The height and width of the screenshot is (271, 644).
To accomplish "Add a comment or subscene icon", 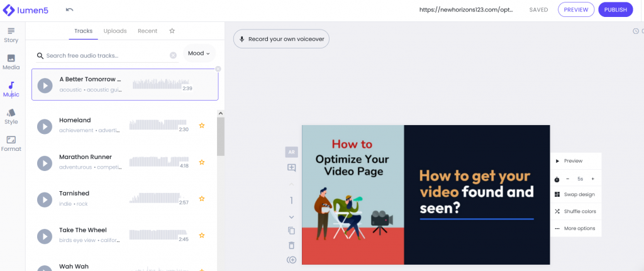I will click(x=292, y=167).
